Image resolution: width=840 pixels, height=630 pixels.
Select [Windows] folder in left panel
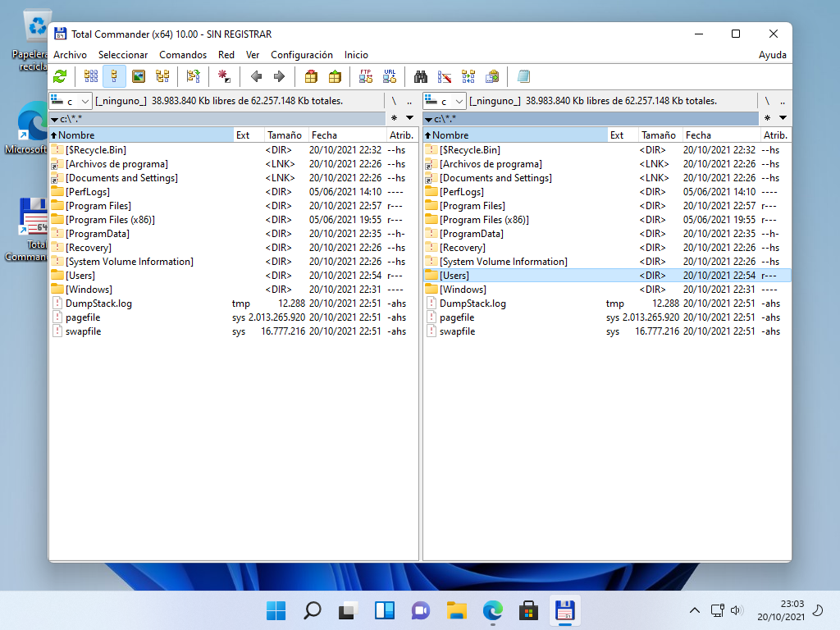[x=233, y=290]
